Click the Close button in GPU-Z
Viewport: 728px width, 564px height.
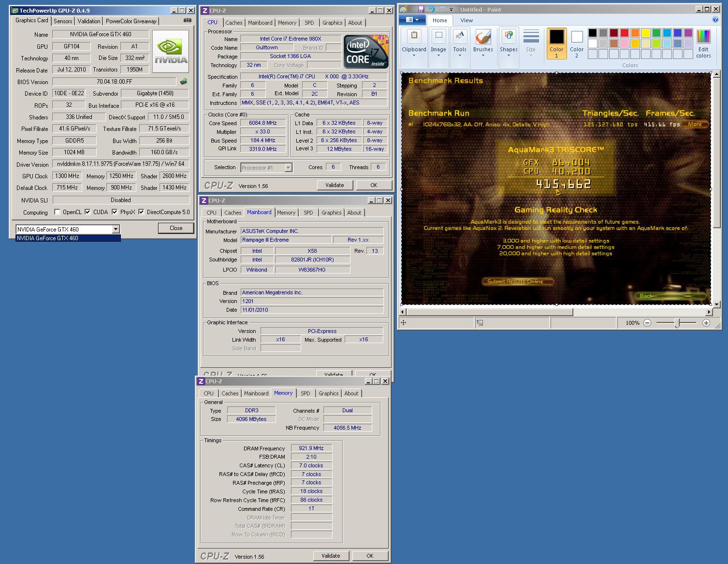point(176,228)
